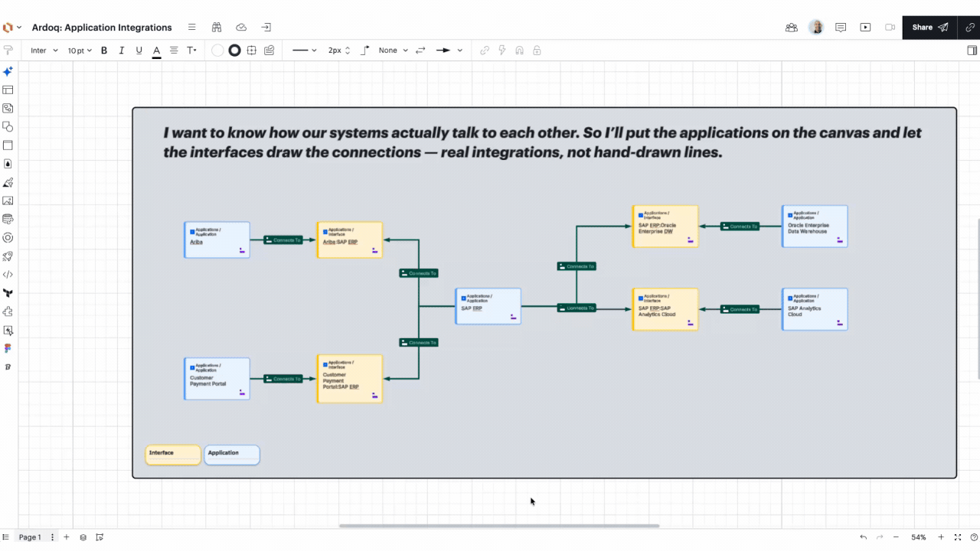Screen dimensions: 980x551
Task: Select the Page 1 tab
Action: point(30,537)
